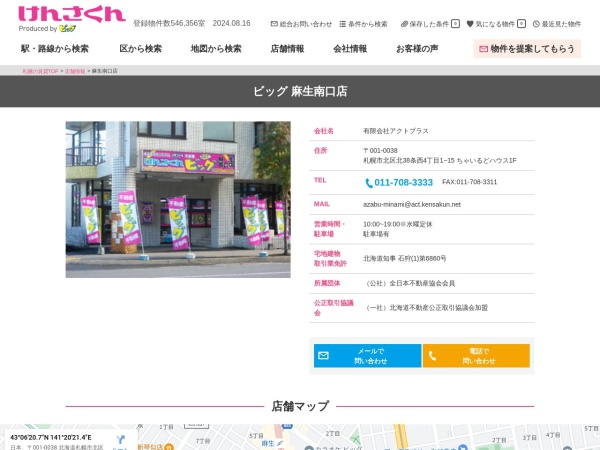Open お客様の声 menu item

[x=417, y=49]
